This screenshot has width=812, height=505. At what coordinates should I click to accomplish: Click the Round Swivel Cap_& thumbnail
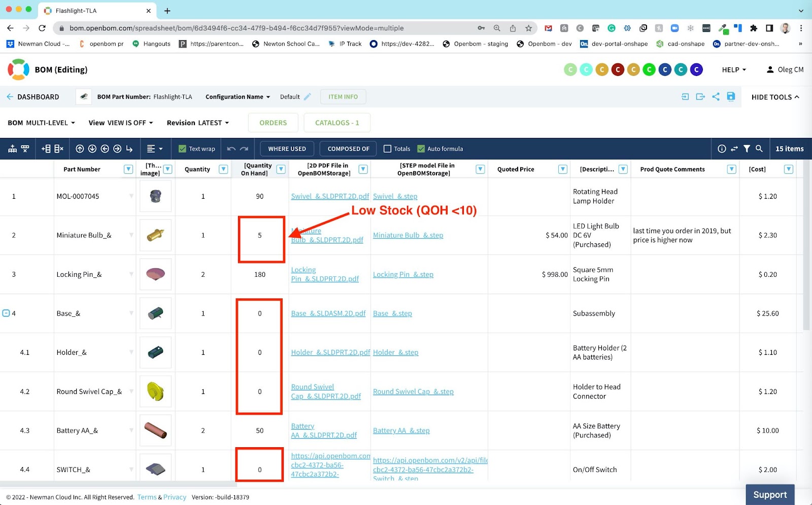coord(156,391)
